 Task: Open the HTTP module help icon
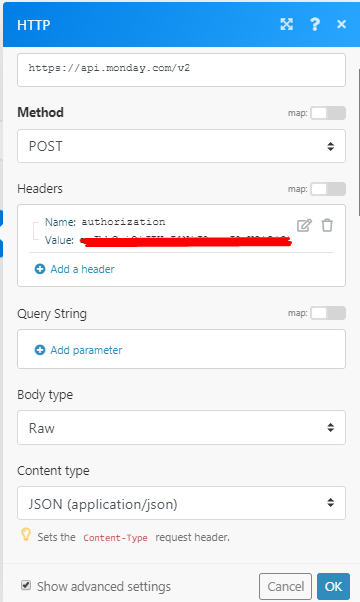[315, 24]
